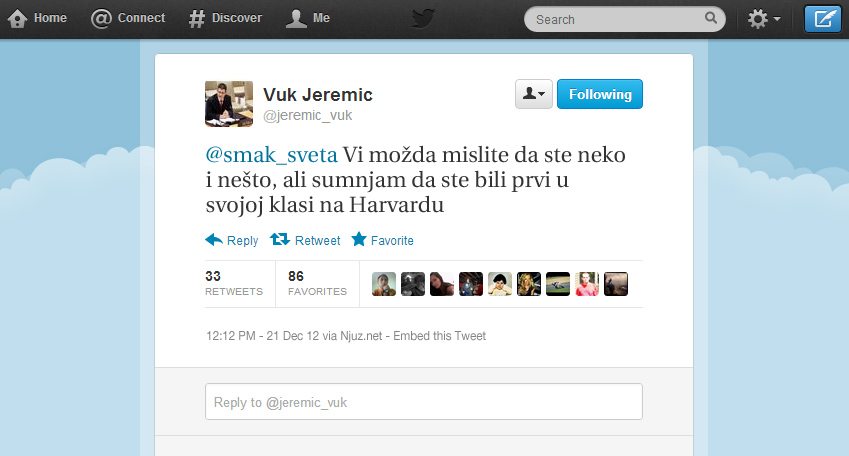849x456 pixels.
Task: Click the Embed this Tweet link
Action: click(x=439, y=336)
